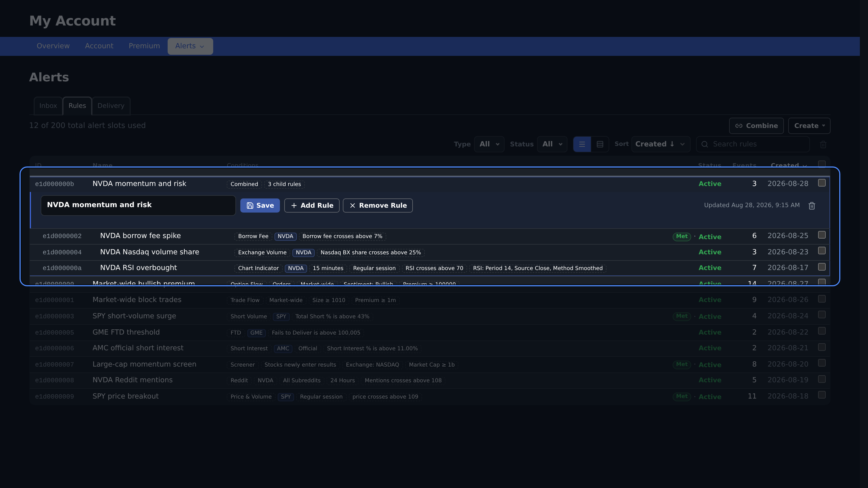Expand the Create dropdown button
The image size is (868, 488).
pyautogui.click(x=809, y=126)
